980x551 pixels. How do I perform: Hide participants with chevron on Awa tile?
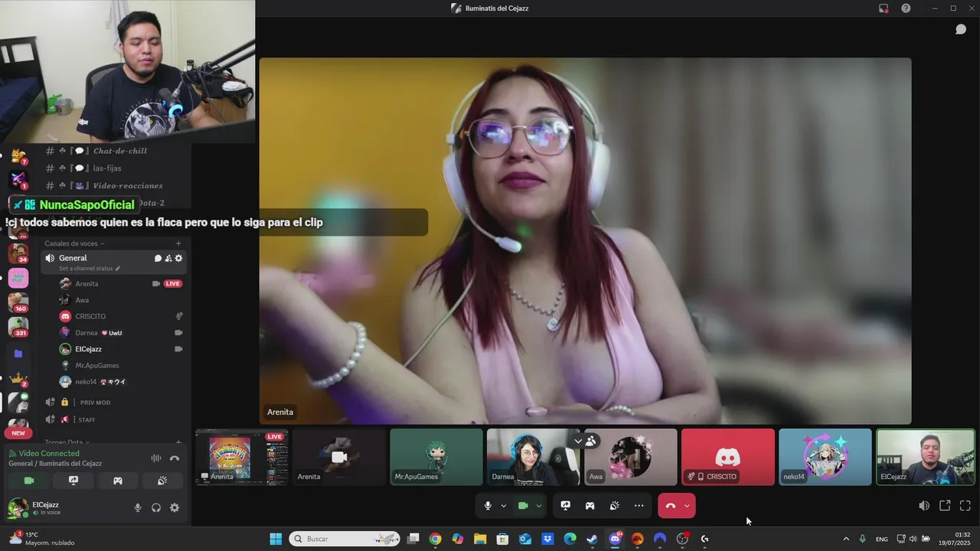click(x=578, y=441)
